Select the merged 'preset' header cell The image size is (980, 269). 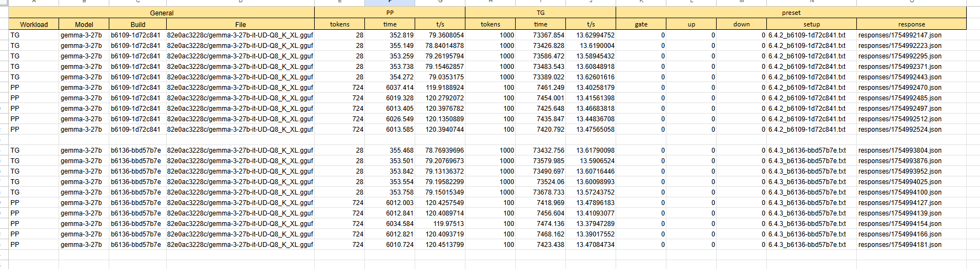(791, 13)
